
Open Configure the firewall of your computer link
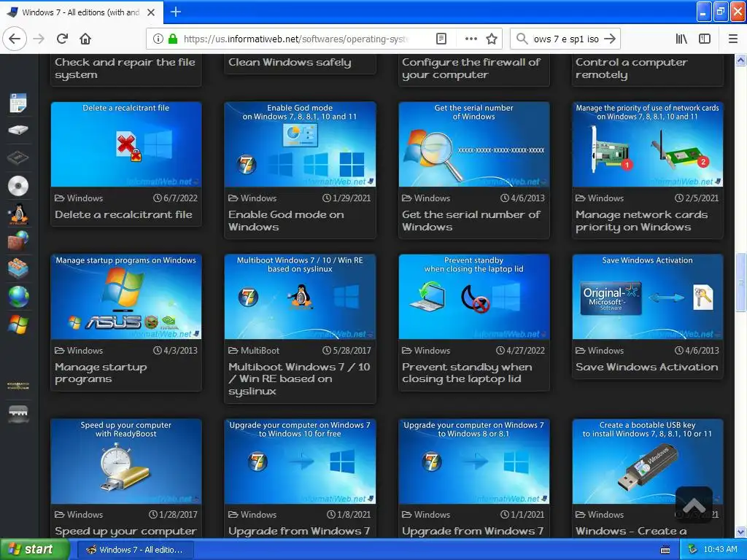tap(471, 69)
